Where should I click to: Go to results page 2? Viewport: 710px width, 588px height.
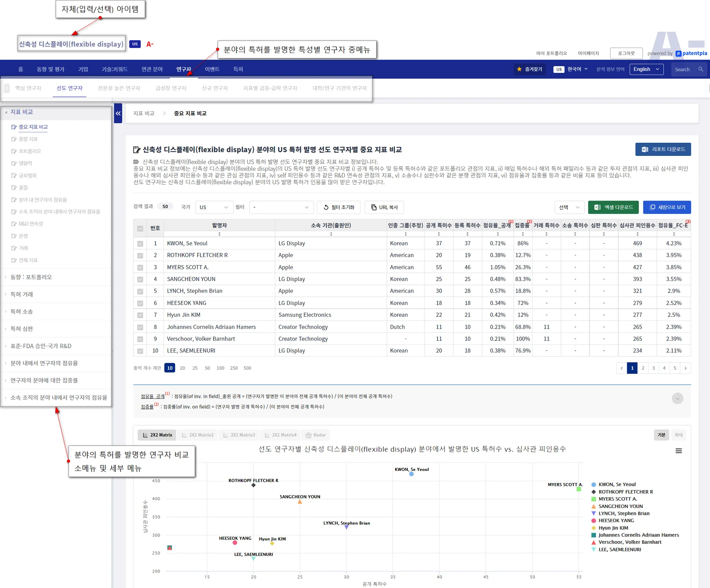tap(643, 368)
